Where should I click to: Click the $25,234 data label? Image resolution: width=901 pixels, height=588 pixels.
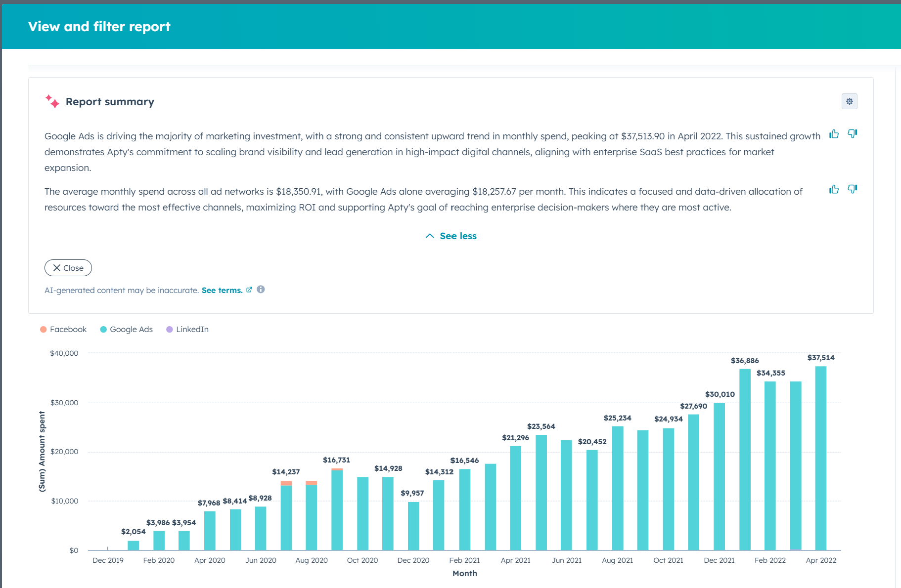617,418
